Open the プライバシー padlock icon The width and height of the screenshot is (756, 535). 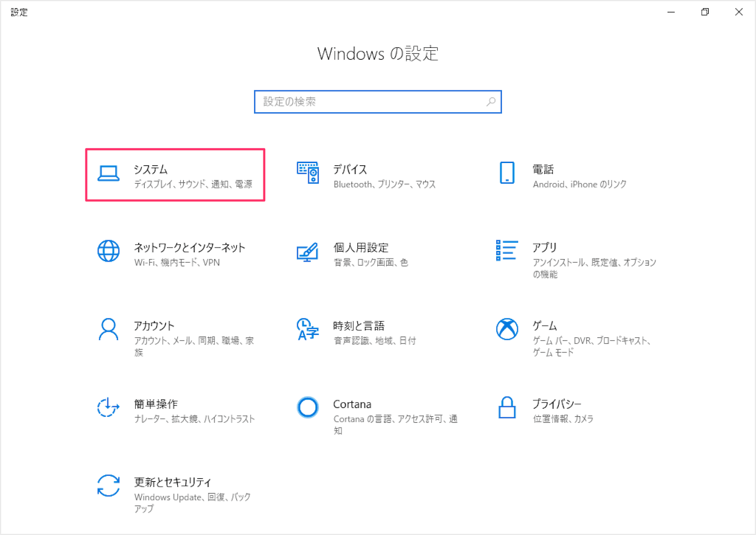(x=507, y=407)
